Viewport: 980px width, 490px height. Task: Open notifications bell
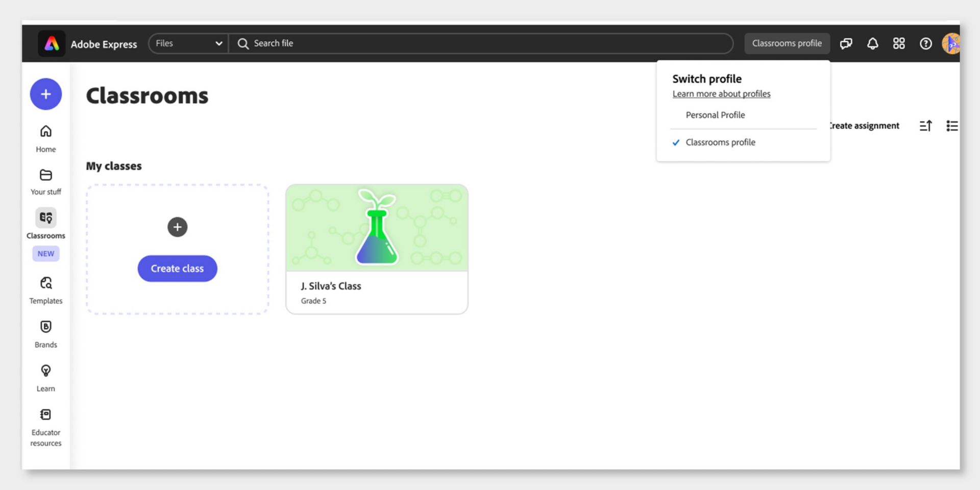873,43
